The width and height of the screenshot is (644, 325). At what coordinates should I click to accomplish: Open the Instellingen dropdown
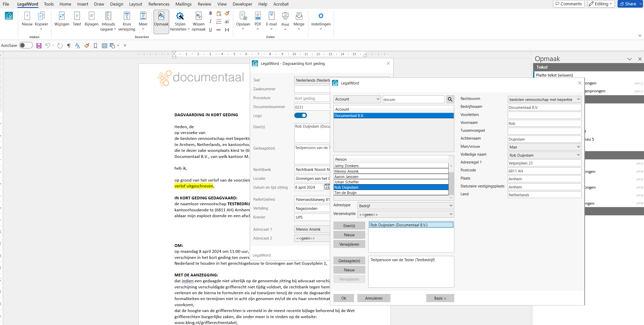pos(321,21)
